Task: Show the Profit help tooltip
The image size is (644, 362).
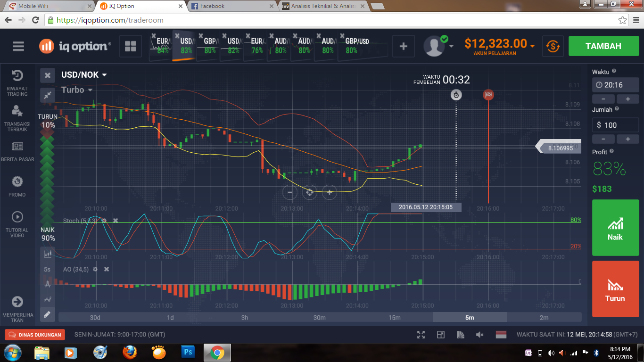Action: pos(611,152)
